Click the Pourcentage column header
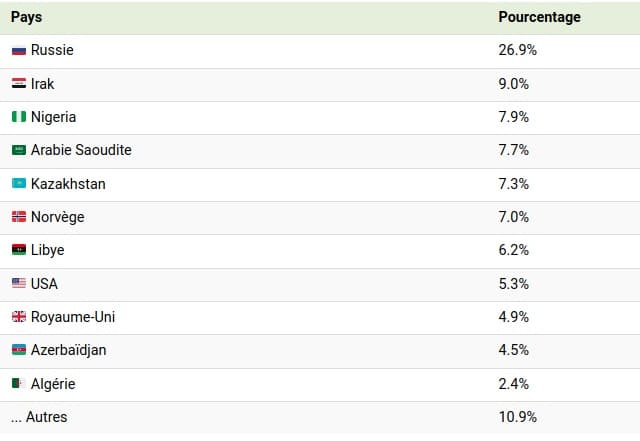This screenshot has height=441, width=640. [540, 17]
